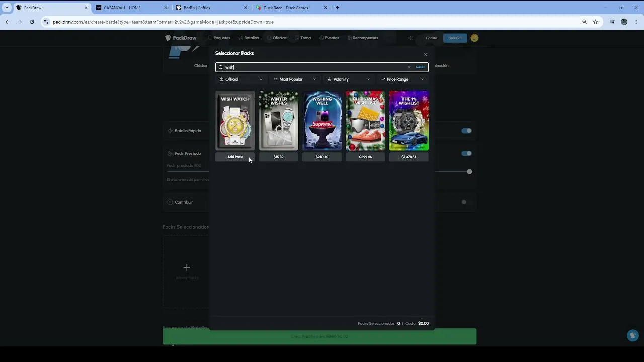Focus the pack search field containing 'wish'

(321, 67)
